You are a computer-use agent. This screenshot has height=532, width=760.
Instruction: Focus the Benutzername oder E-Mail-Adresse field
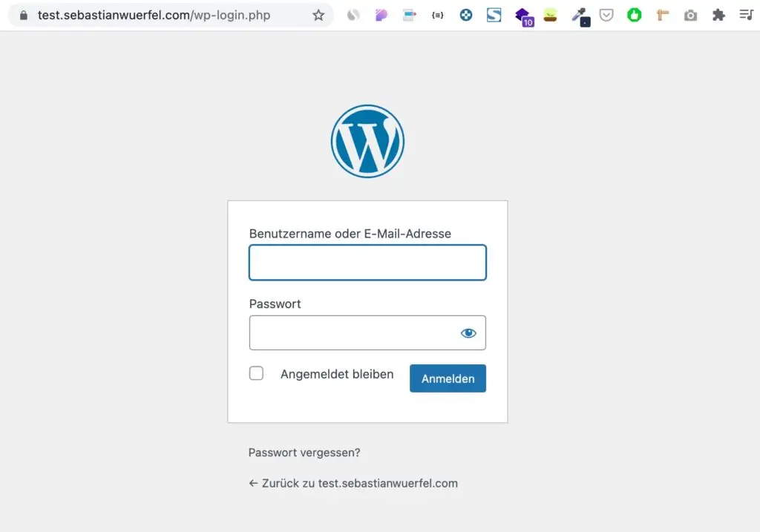[367, 263]
